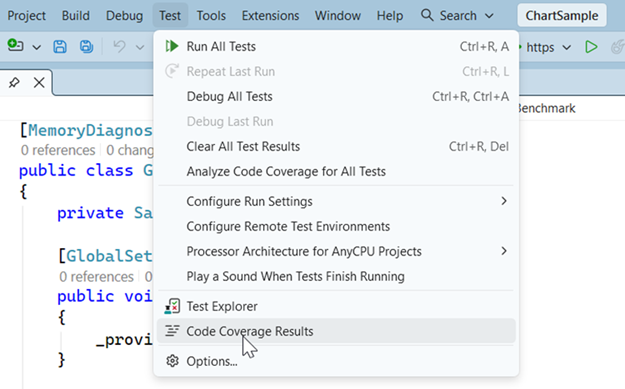The width and height of the screenshot is (625, 389).
Task: Expand Processor Architecture for AnyCPU Projects submenu
Action: [x=504, y=251]
